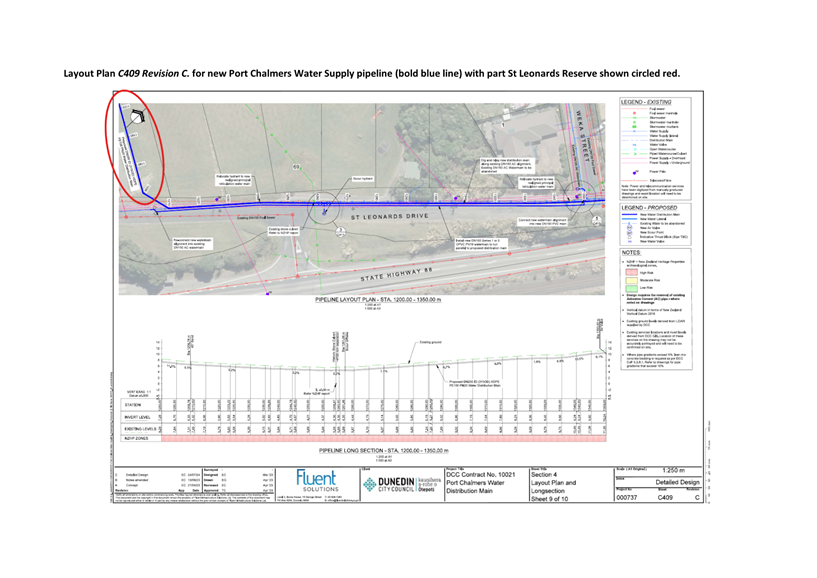Click the NZHP zones pink band
Screen dimensions: 817x578
click(383, 439)
